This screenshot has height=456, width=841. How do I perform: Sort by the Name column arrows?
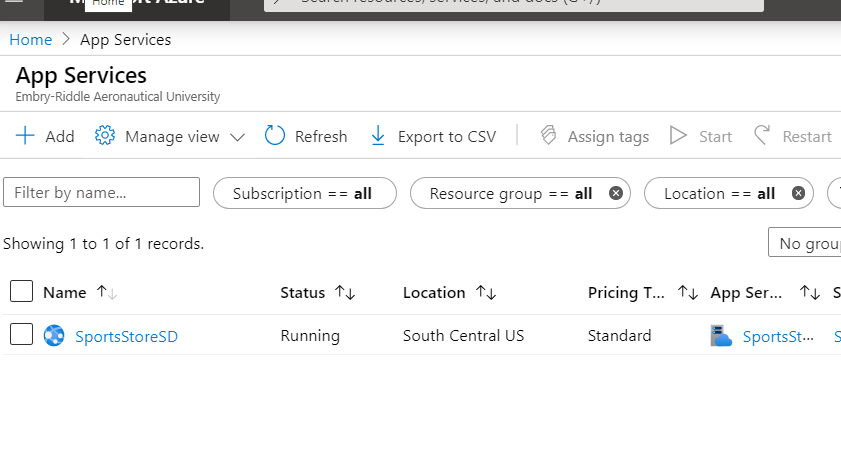click(107, 292)
